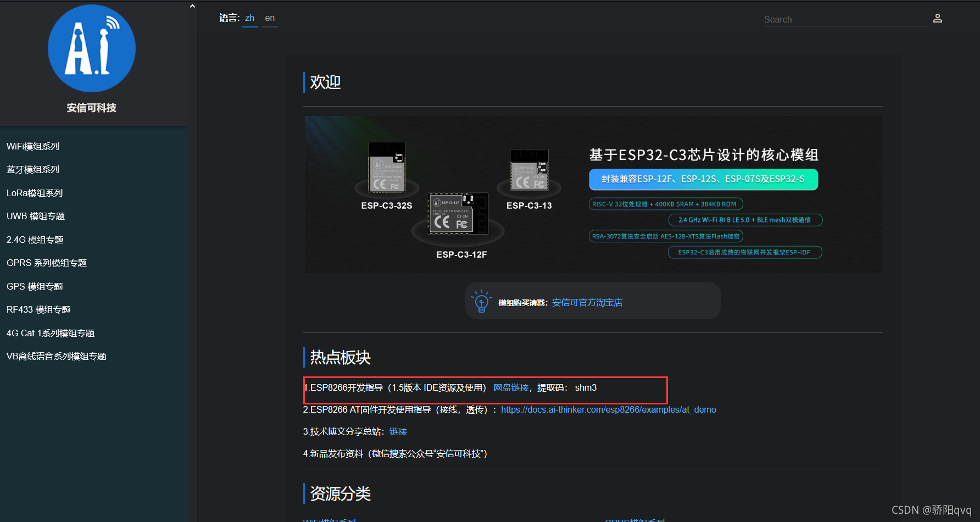The width and height of the screenshot is (980, 522).
Task: Click the RSA-3072 secure boot tag
Action: click(666, 236)
